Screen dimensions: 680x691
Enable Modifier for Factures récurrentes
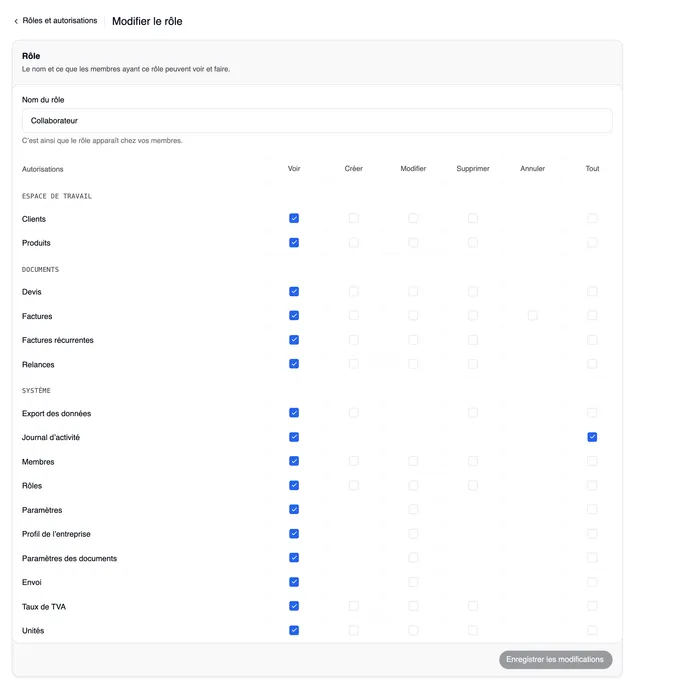(x=413, y=340)
